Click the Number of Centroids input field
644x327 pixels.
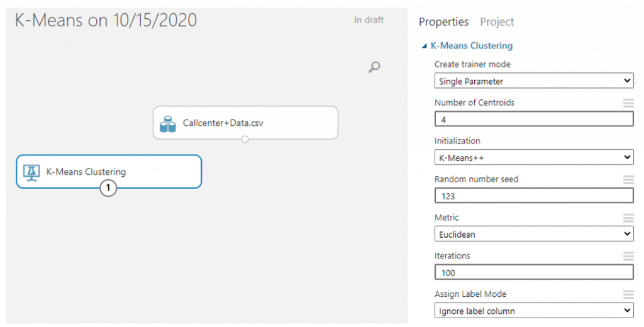tap(534, 119)
